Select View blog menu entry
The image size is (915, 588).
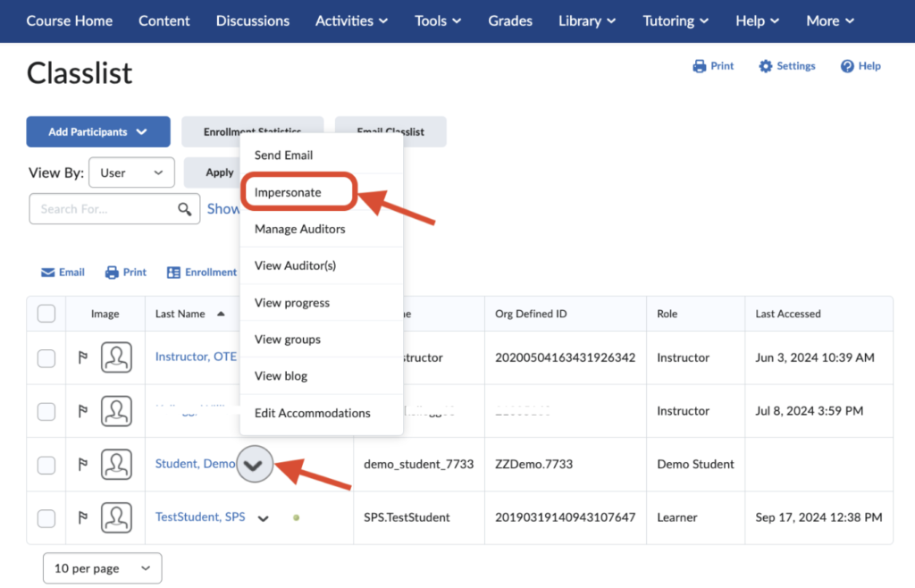[x=321, y=375]
